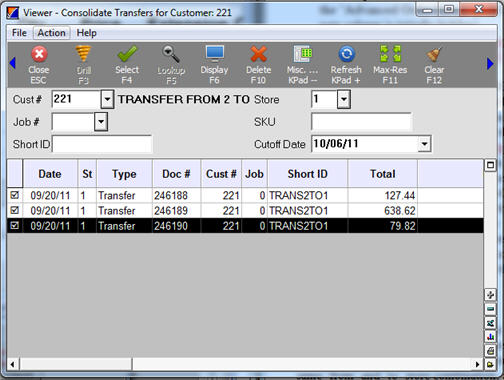504x380 pixels.
Task: Sort by the Total column header
Action: pos(383,174)
